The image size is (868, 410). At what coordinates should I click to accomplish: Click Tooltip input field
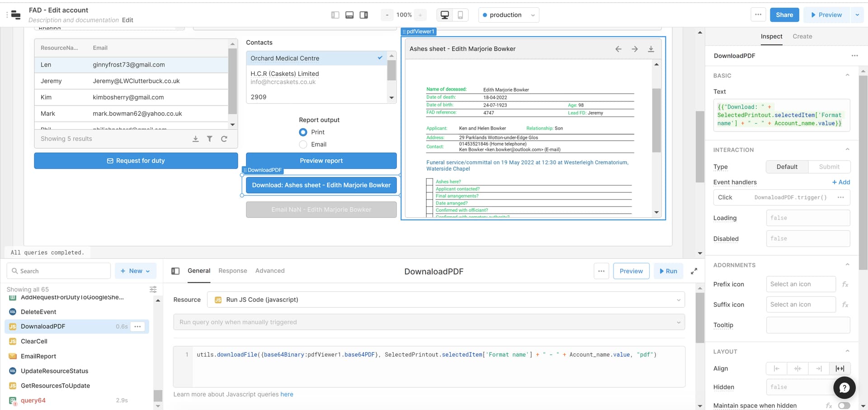(x=808, y=325)
